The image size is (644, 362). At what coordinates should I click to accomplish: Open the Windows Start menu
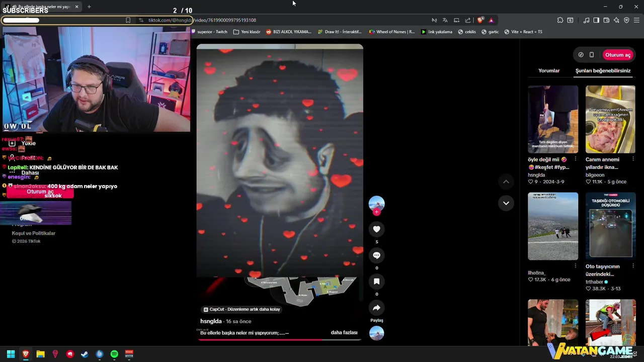[11, 354]
